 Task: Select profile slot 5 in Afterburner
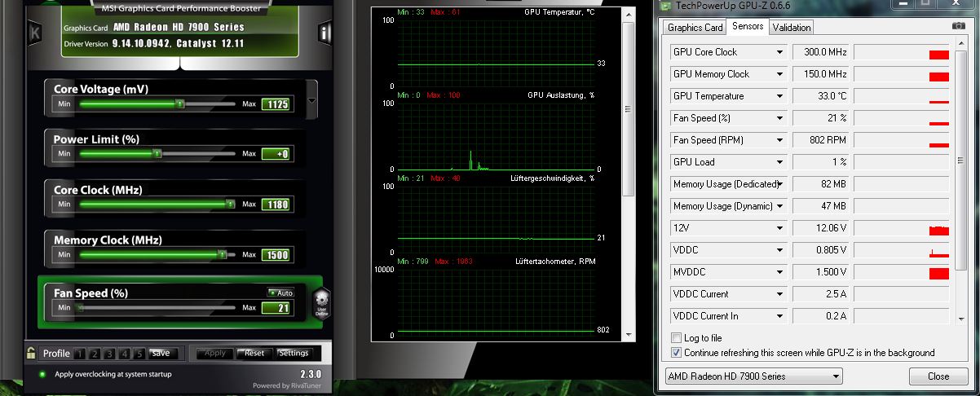click(x=139, y=354)
